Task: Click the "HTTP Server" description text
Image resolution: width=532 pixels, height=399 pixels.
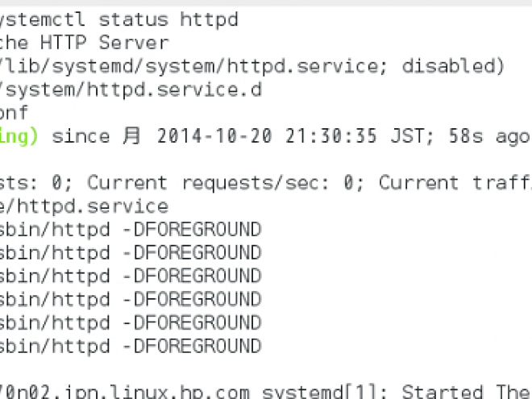Action: [x=105, y=43]
